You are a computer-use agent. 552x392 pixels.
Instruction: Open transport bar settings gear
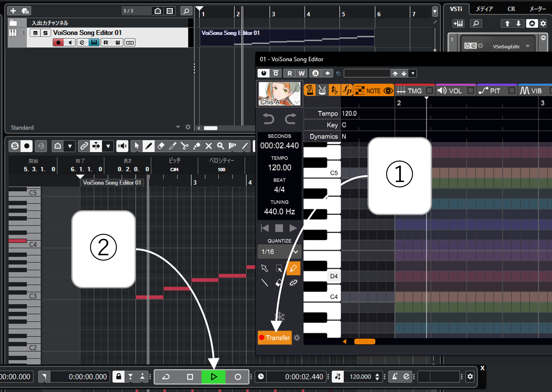470,377
